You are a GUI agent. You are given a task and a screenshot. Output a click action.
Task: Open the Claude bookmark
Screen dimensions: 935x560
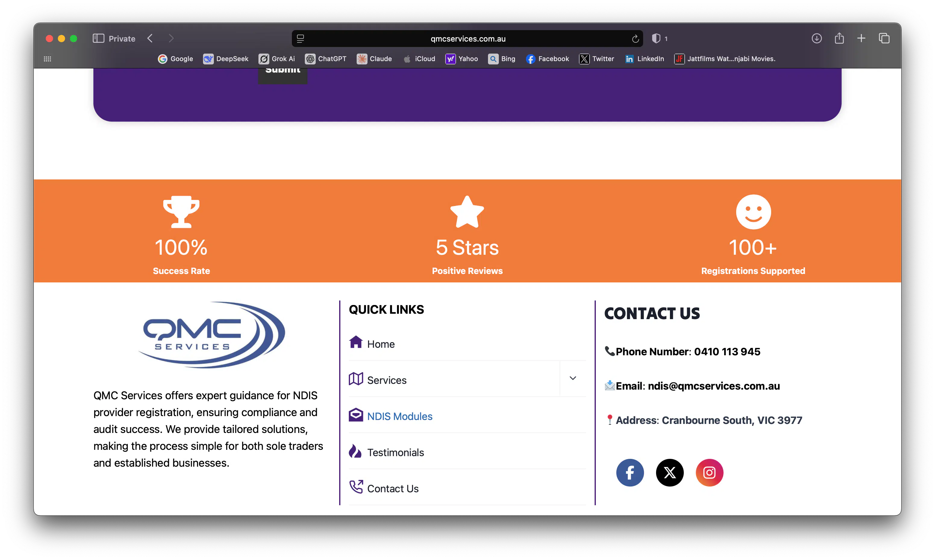(x=374, y=59)
